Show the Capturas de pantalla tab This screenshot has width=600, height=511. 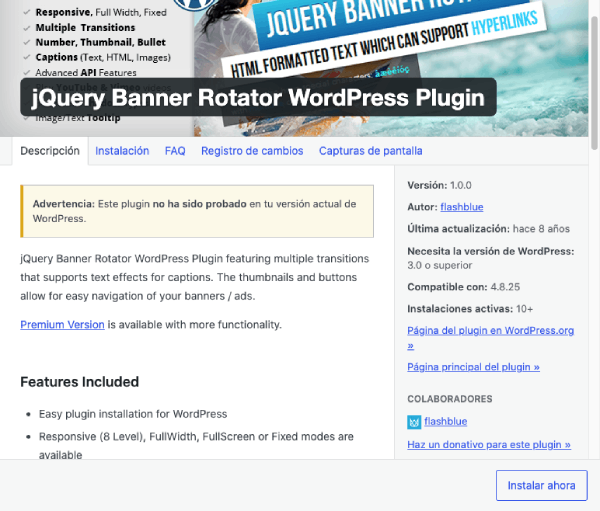[370, 151]
